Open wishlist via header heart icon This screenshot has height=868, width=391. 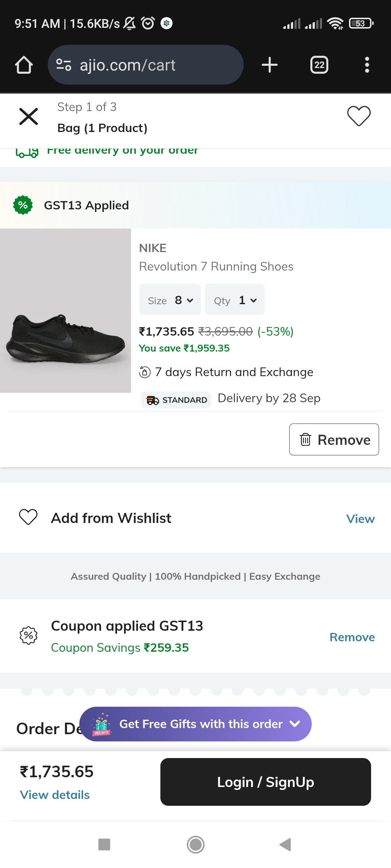[359, 116]
